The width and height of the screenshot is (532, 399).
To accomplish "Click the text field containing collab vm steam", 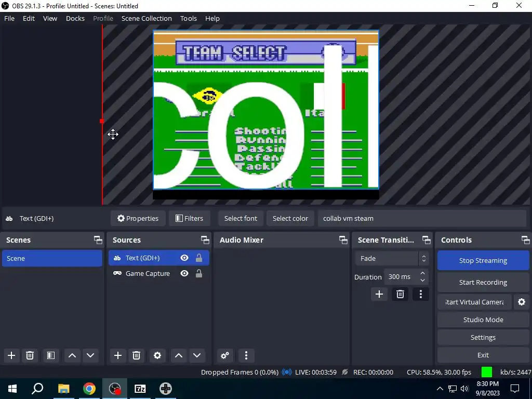I will click(422, 219).
